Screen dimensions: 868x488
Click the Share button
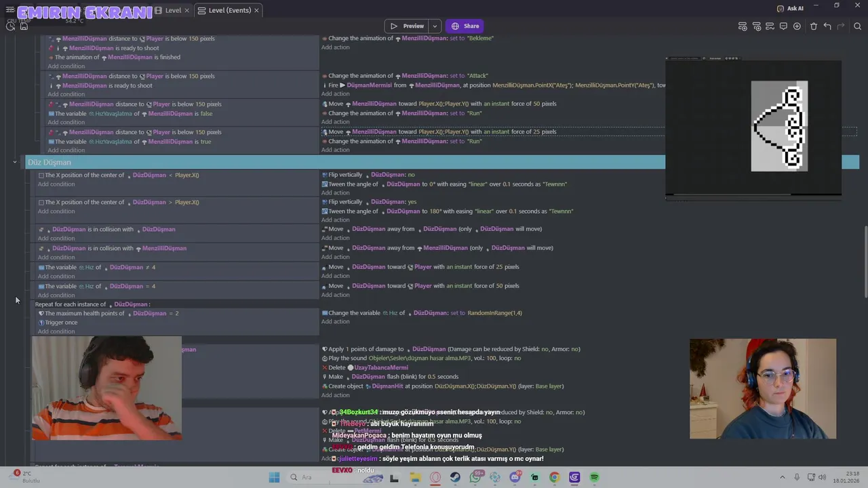[x=465, y=26]
